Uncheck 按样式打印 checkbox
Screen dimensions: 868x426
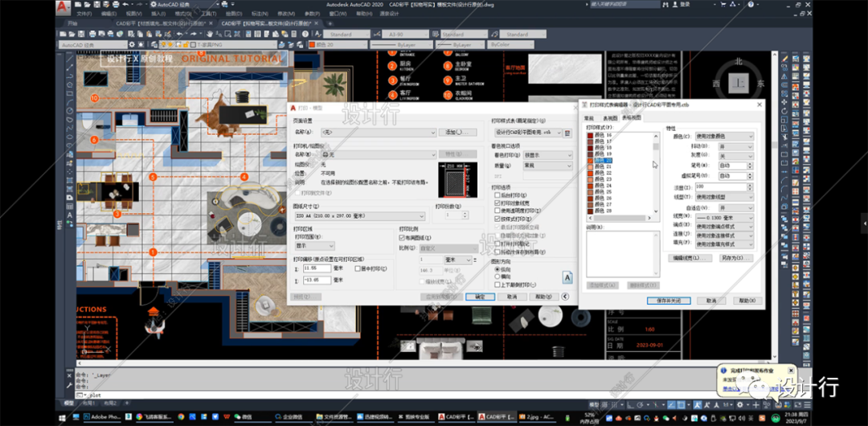(x=497, y=219)
